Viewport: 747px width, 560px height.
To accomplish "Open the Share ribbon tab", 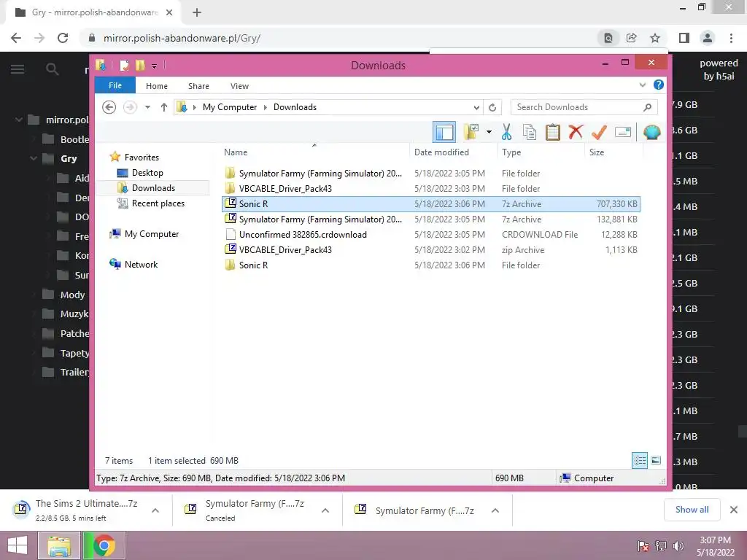I will 198,86.
